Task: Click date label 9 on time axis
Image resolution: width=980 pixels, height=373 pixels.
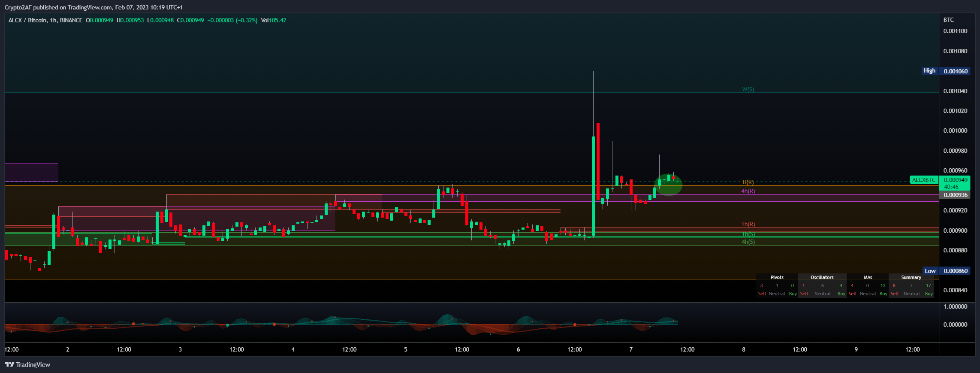Action: pyautogui.click(x=856, y=349)
